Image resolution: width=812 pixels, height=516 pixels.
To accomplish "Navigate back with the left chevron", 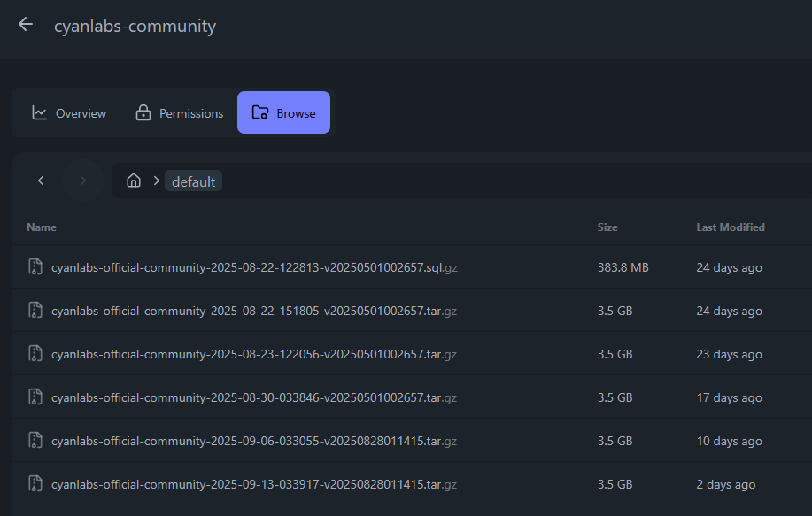I will pyautogui.click(x=41, y=181).
